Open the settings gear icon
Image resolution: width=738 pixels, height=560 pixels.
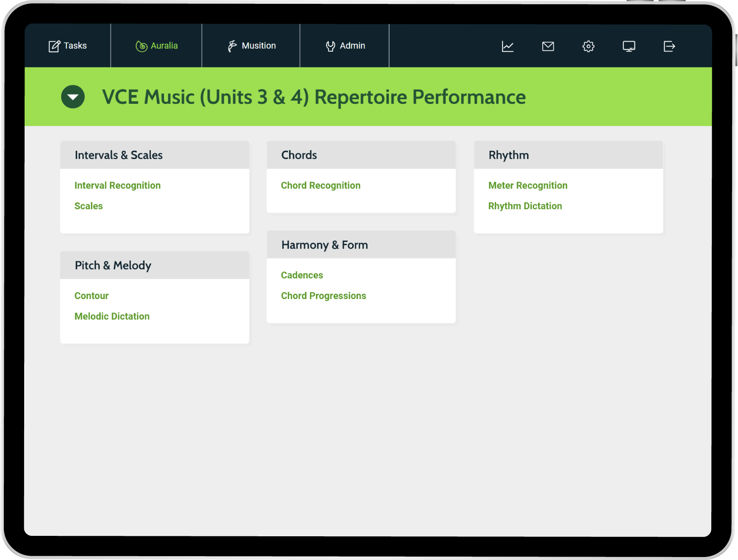[588, 46]
